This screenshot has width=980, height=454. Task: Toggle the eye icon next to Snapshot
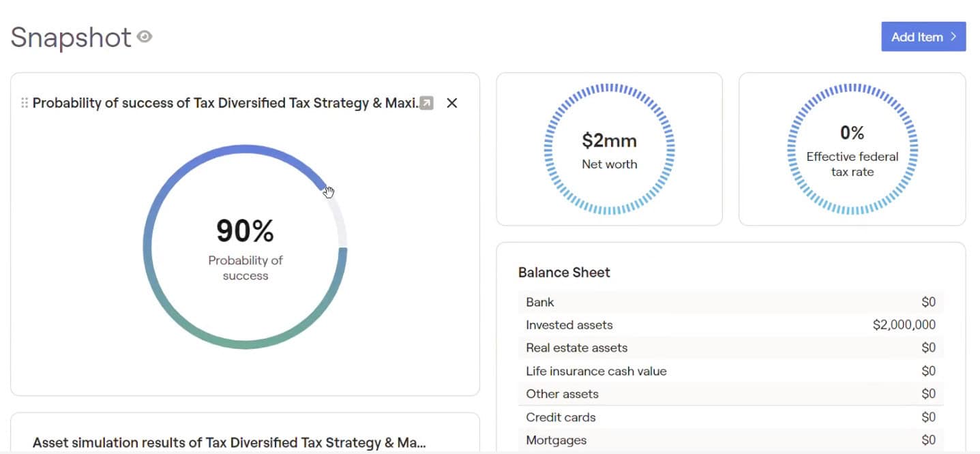(x=144, y=37)
